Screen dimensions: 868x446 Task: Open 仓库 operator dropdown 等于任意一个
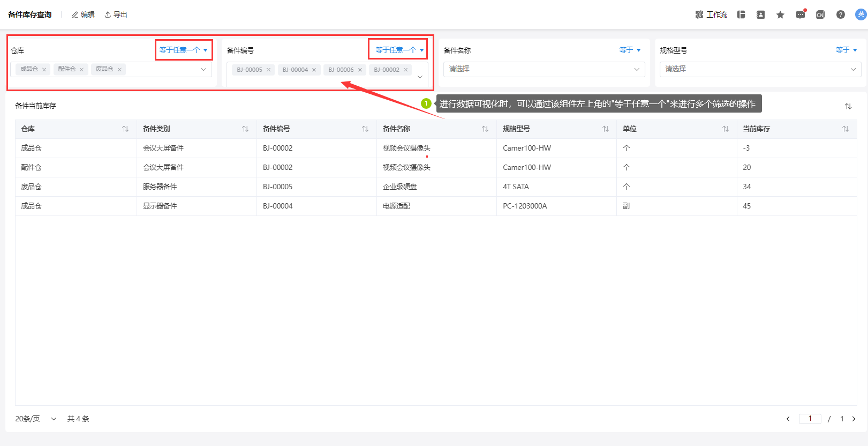coord(183,50)
